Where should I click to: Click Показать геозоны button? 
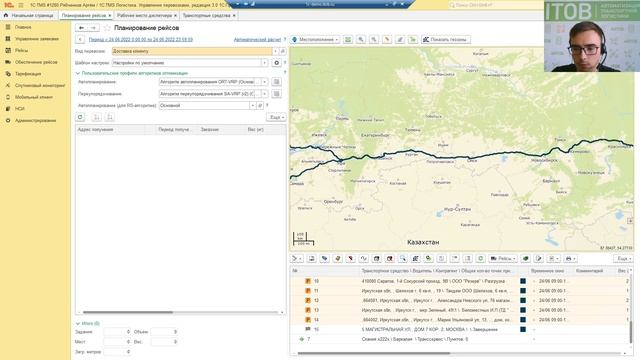445,40
